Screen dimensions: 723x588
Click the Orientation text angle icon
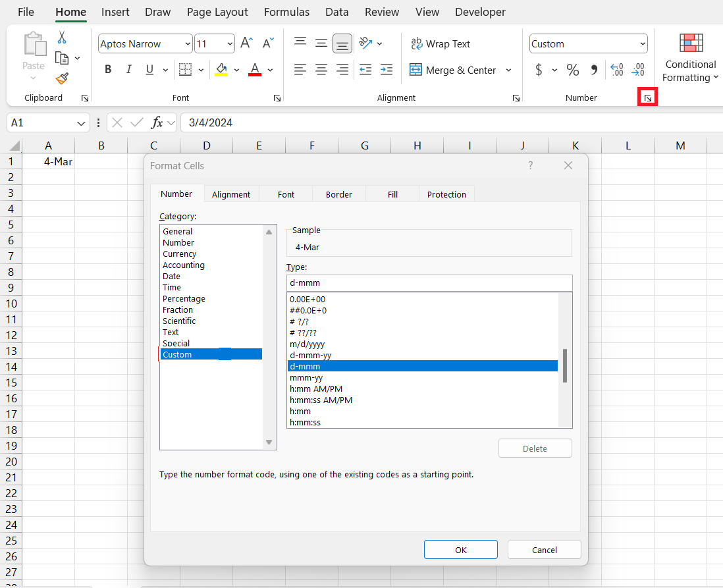pos(366,43)
